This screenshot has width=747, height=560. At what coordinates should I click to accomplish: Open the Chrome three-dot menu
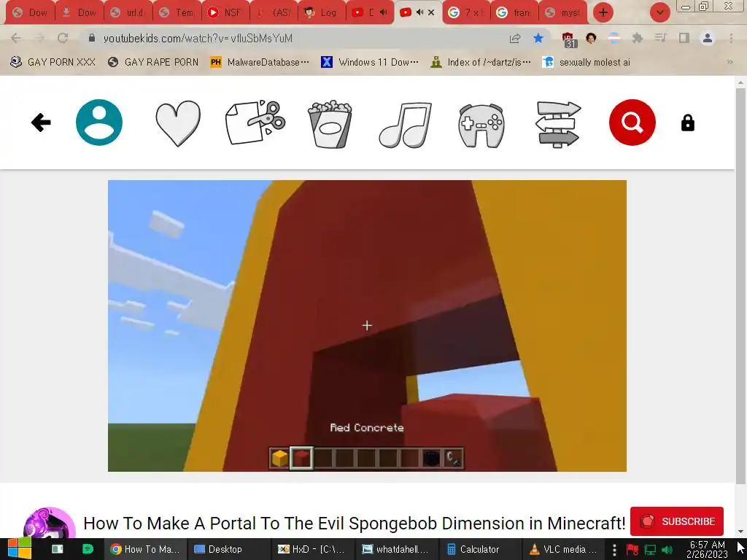pyautogui.click(x=731, y=38)
